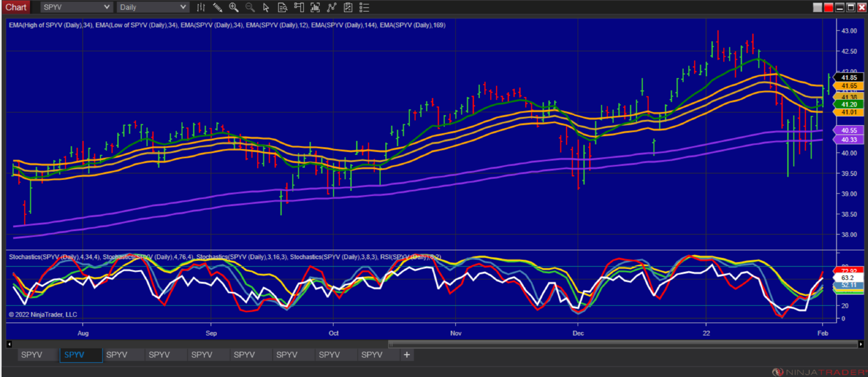Viewport: 868px width, 377px height.
Task: Click the red interval link square
Action: (829, 7)
